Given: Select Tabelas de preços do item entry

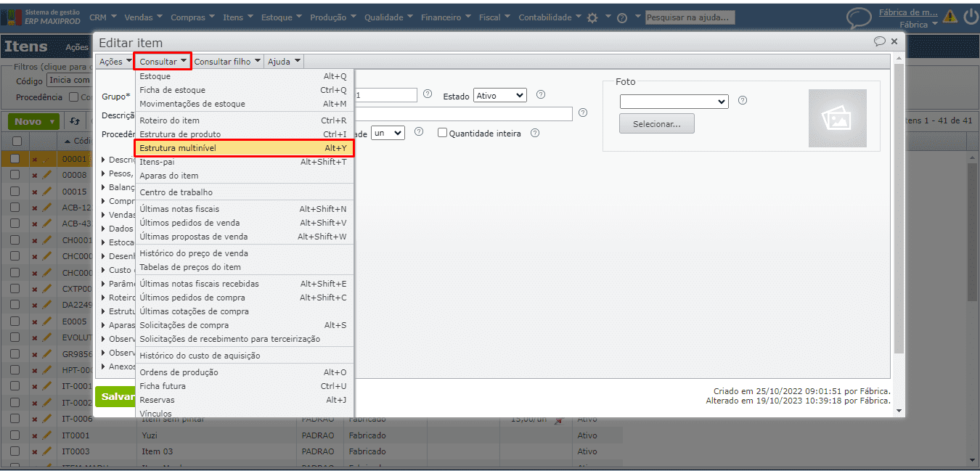Looking at the screenshot, I should [x=245, y=267].
